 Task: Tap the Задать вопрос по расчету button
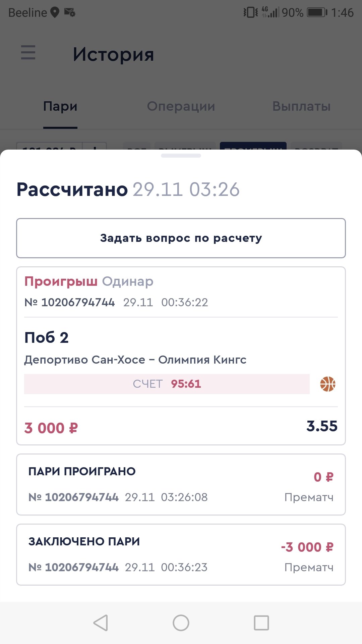(181, 238)
